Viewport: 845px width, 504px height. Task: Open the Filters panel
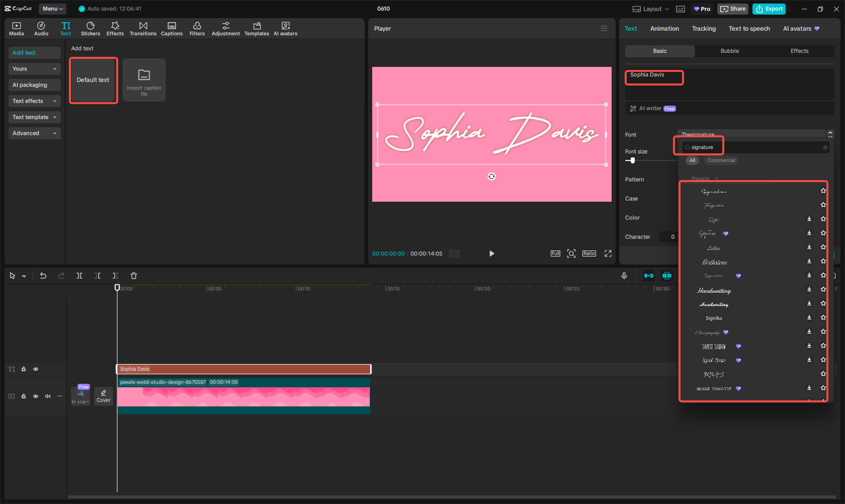197,28
